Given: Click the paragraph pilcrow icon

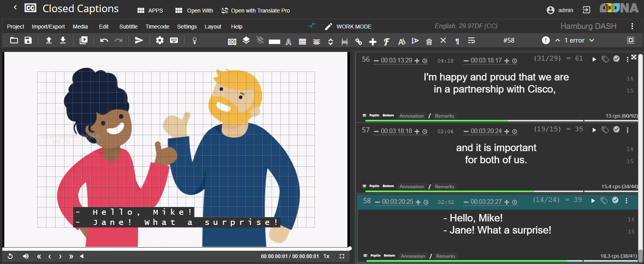Looking at the screenshot, I should coord(457,41).
